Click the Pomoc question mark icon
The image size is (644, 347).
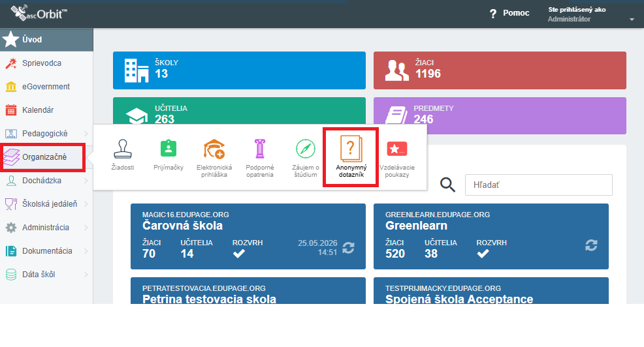click(x=493, y=14)
